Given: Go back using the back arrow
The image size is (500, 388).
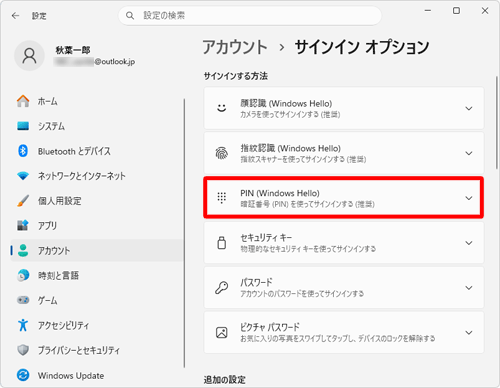Looking at the screenshot, I should click(15, 16).
